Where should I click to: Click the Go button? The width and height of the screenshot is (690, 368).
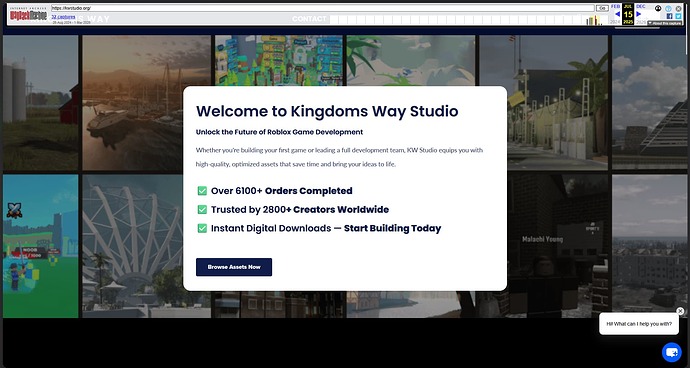coord(602,8)
